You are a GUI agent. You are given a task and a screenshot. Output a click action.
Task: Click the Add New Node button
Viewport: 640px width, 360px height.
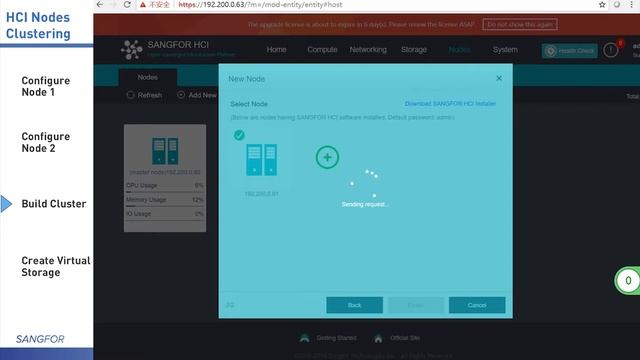[197, 95]
